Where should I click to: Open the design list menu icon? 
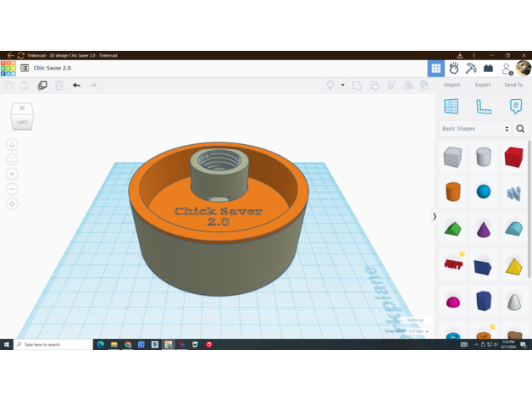point(25,69)
